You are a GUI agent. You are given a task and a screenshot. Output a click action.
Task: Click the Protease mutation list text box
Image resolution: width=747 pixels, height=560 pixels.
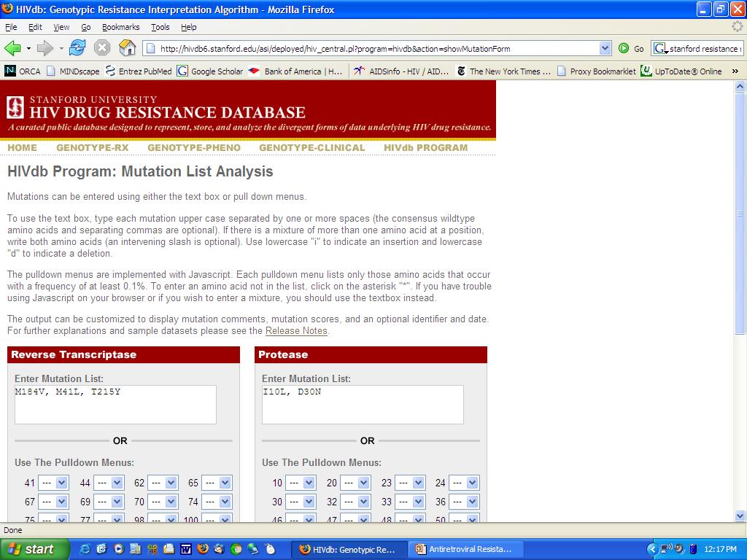(x=363, y=405)
